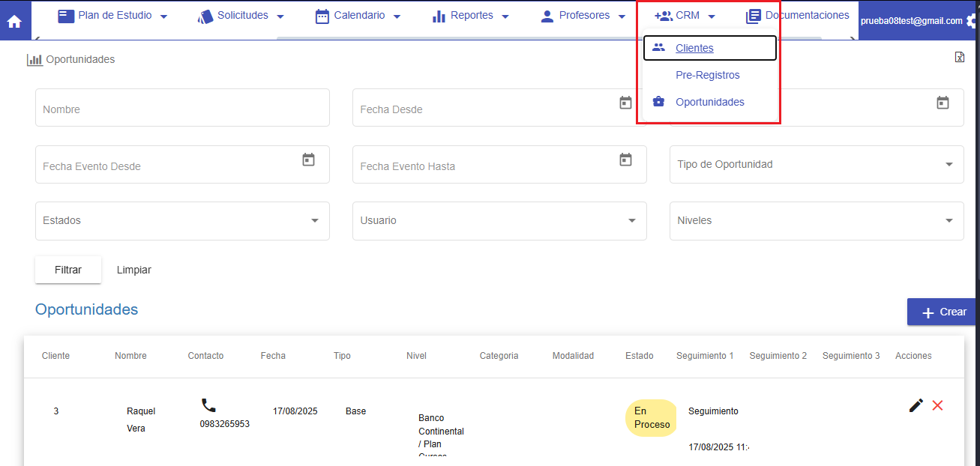Click the Limpiar button
980x466 pixels.
134,270
